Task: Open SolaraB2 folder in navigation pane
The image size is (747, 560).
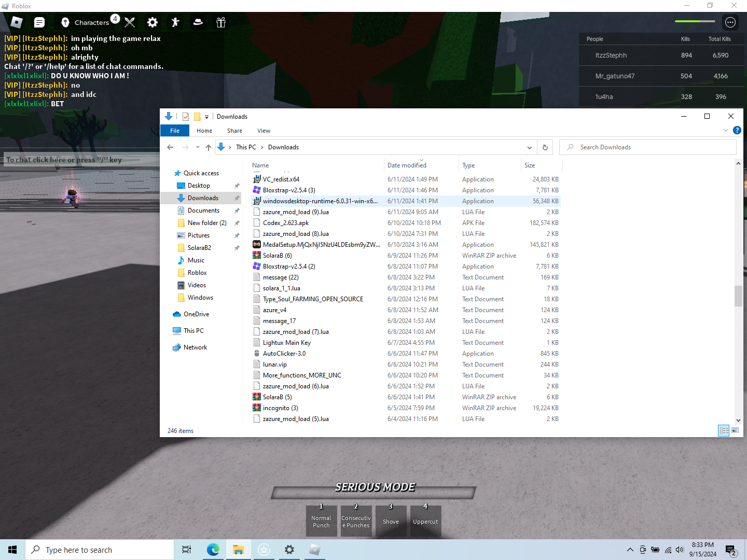Action: (x=199, y=248)
